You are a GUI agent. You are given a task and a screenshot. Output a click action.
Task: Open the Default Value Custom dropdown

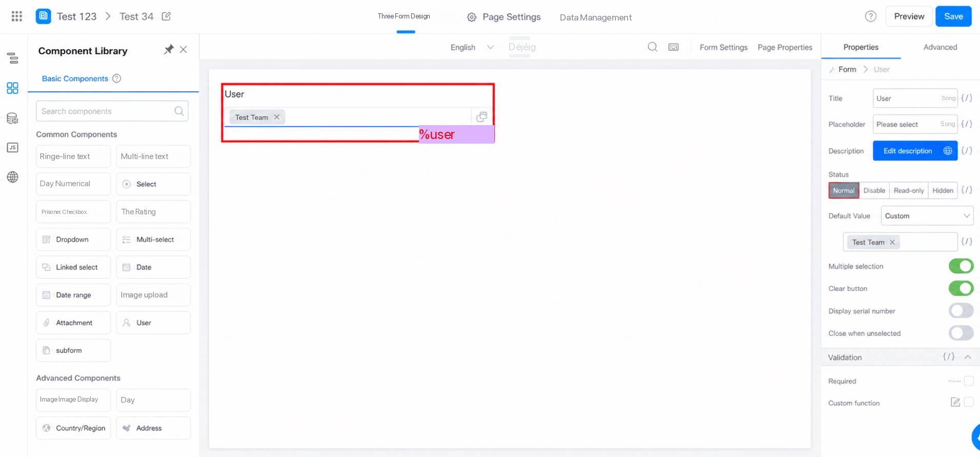(927, 216)
